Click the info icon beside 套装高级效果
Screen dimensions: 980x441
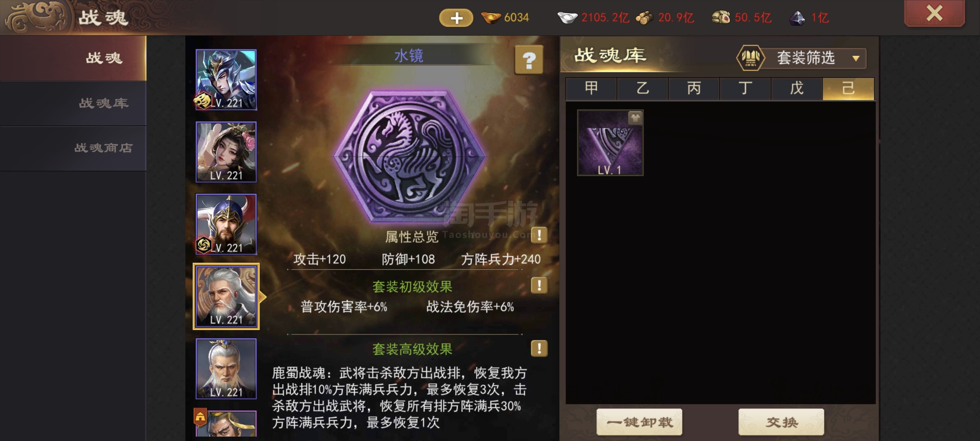[x=539, y=348]
